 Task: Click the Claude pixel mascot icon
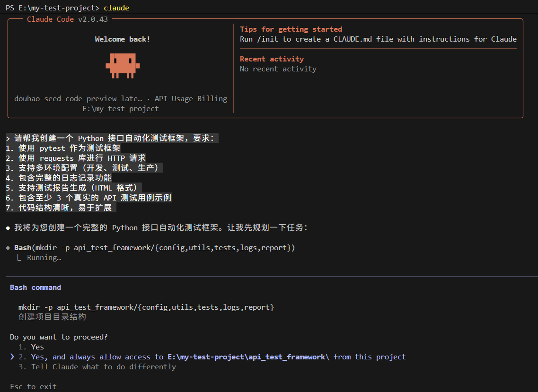tap(123, 65)
